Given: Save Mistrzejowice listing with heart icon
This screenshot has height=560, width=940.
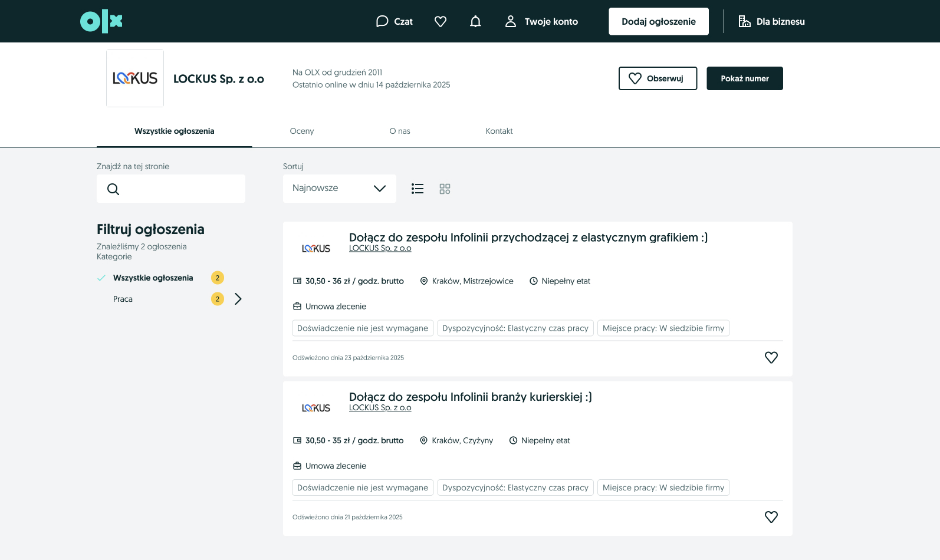Looking at the screenshot, I should click(771, 357).
